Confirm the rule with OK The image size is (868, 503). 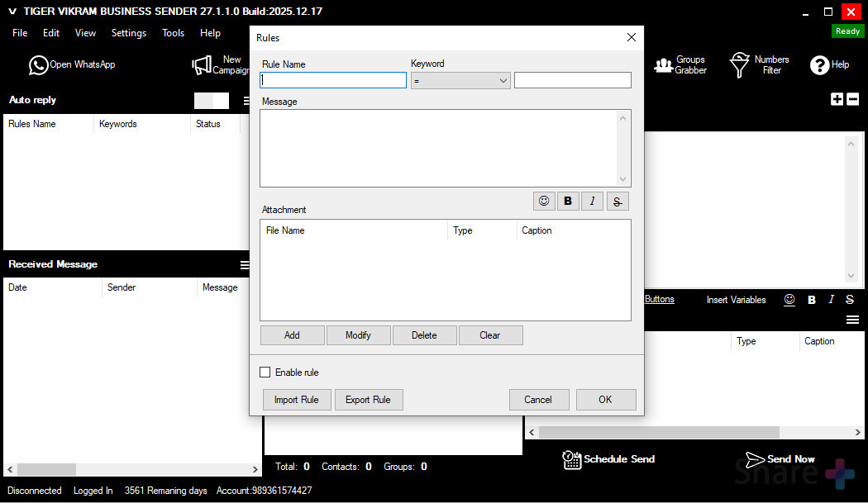coord(605,400)
